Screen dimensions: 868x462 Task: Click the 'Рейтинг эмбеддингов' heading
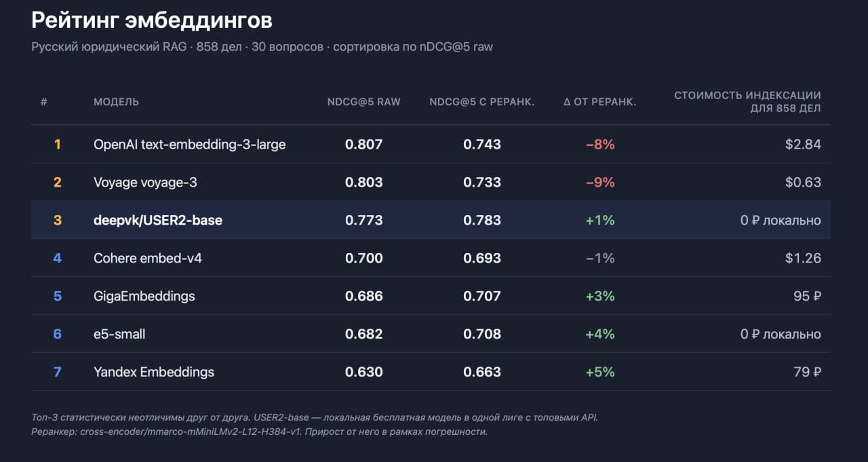[152, 21]
